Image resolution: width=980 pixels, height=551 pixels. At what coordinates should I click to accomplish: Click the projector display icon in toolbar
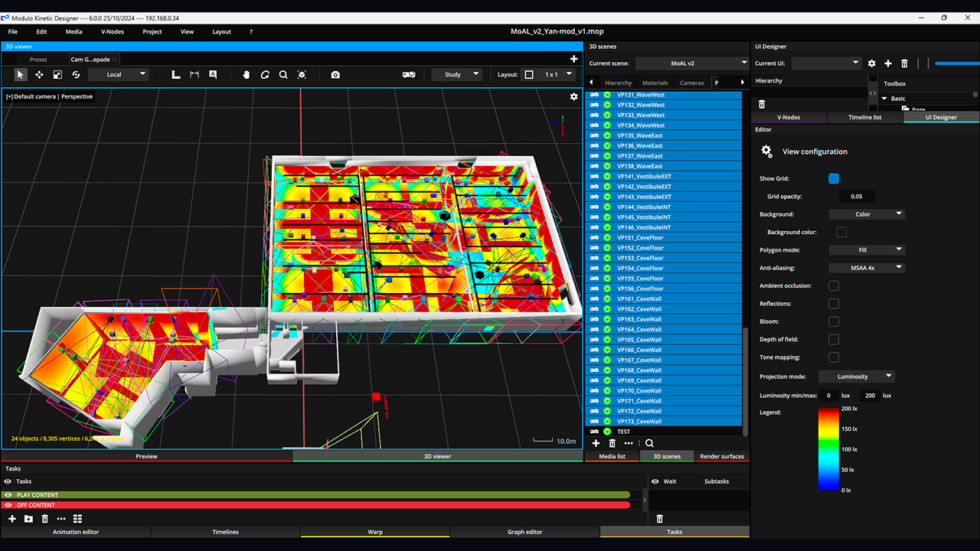[x=409, y=74]
